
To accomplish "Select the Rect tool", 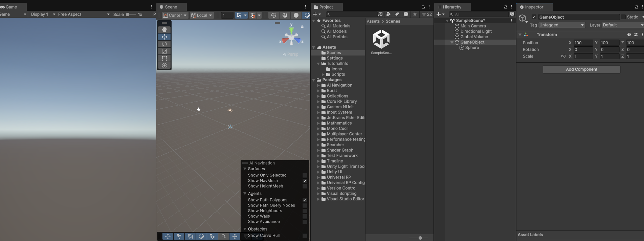I will pos(164,58).
